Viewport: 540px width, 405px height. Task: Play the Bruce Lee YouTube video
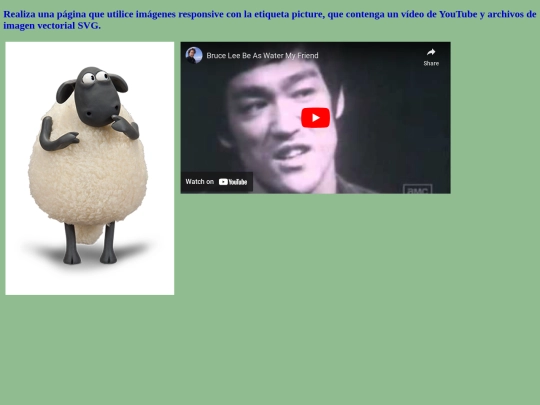tap(315, 118)
